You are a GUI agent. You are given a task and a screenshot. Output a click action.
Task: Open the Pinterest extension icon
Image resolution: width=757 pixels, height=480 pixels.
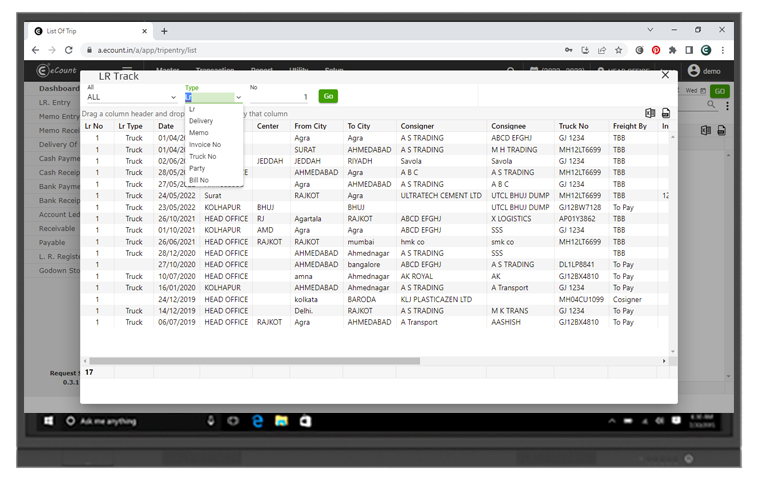[656, 50]
